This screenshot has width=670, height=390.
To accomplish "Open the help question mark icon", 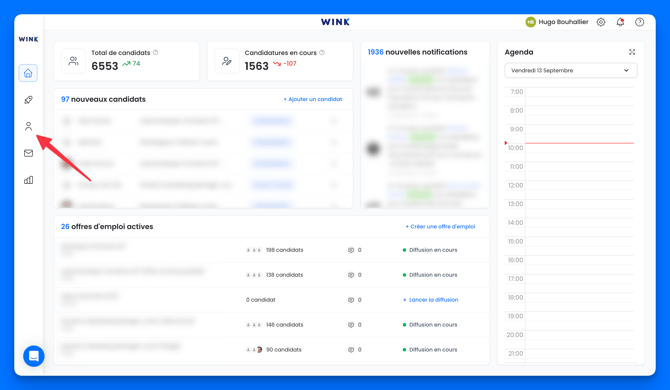I will (639, 22).
